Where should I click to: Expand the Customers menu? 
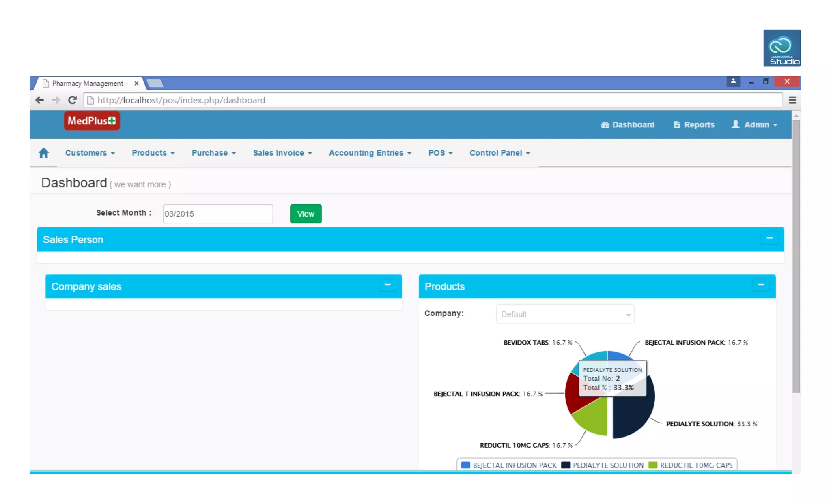click(x=90, y=153)
